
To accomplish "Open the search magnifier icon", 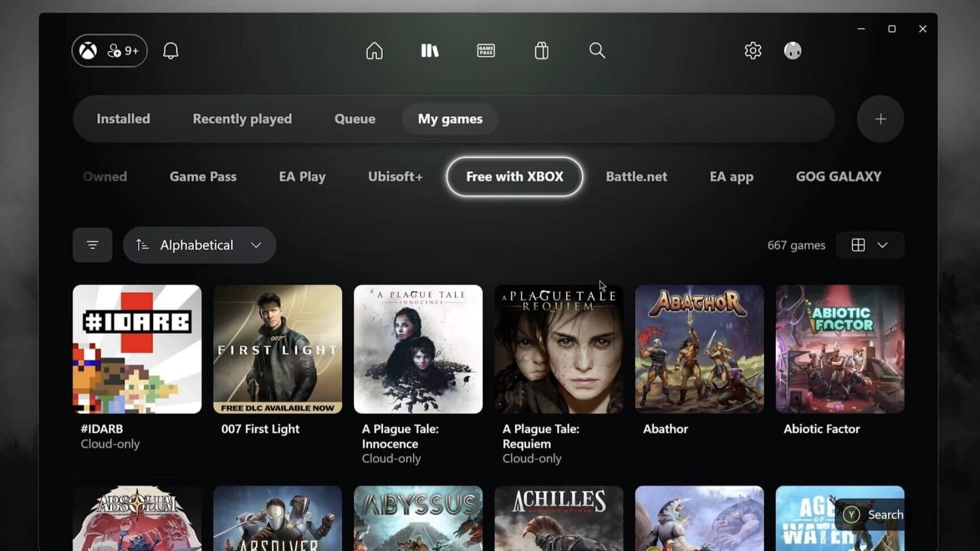I will [x=597, y=51].
